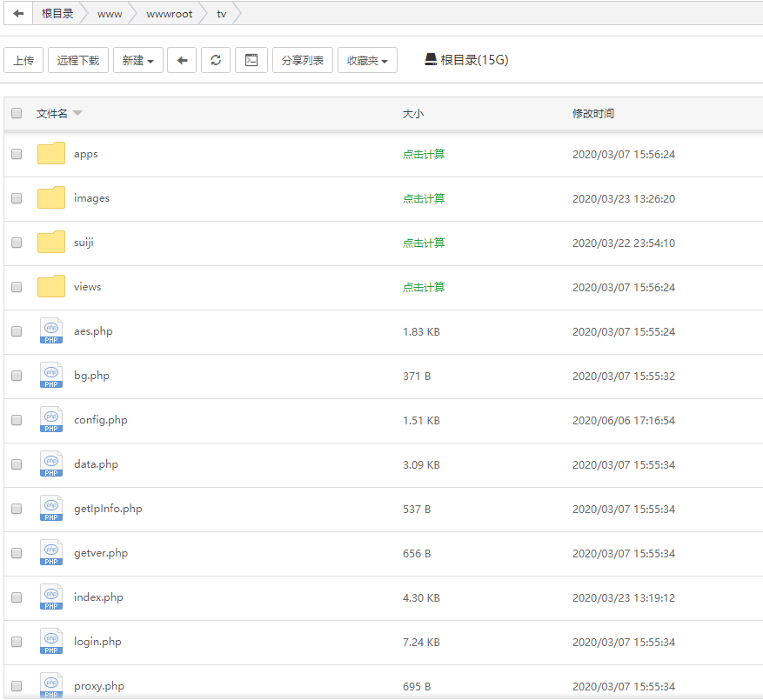The image size is (763, 700).
Task: Go to www in the breadcrumb
Action: click(x=110, y=14)
